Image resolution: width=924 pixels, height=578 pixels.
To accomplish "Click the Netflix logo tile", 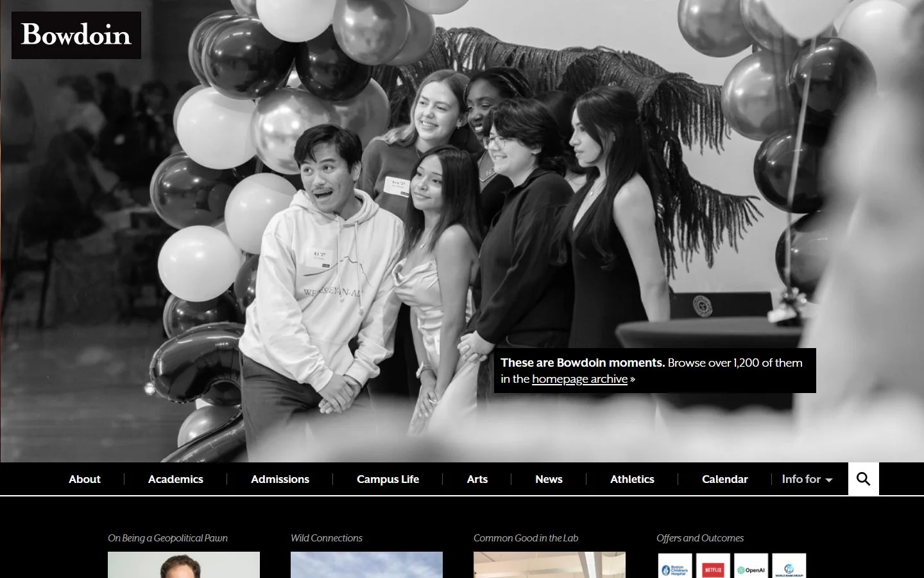I will tap(713, 566).
